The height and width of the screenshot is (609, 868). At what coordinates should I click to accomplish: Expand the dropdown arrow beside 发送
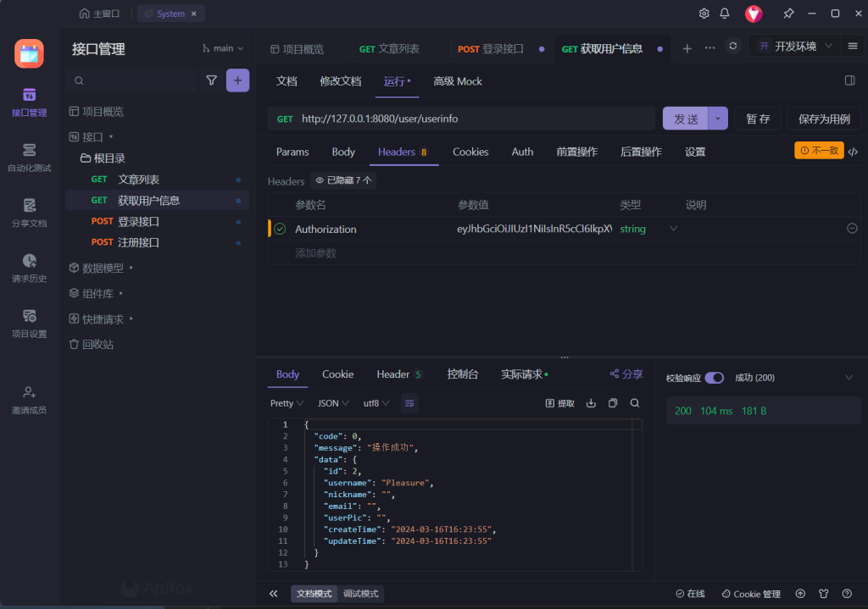718,119
